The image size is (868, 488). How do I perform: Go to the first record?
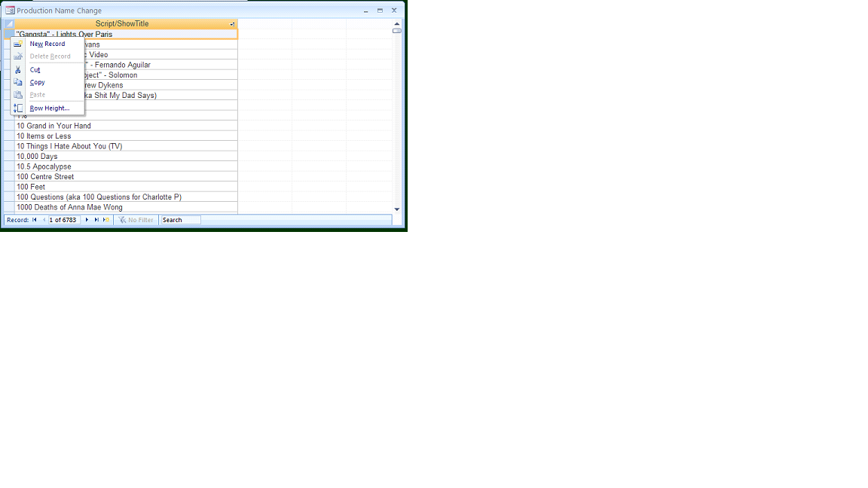(35, 220)
